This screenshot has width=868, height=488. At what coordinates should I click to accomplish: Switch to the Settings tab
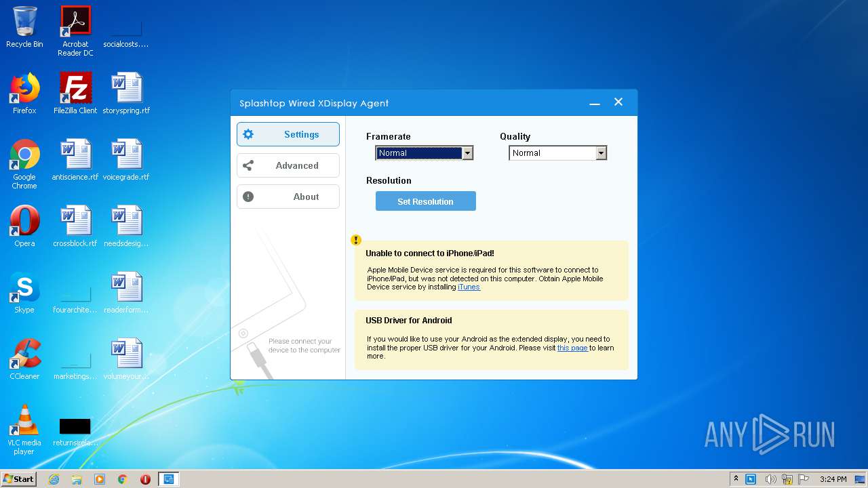point(288,134)
